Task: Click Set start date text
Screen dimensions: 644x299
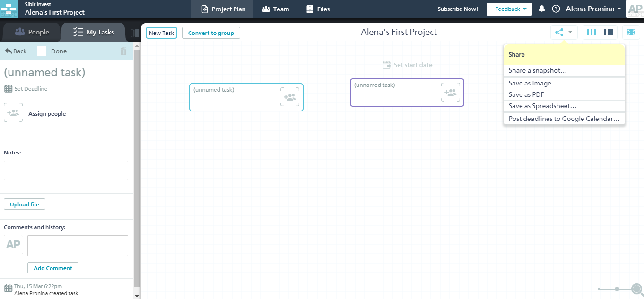Action: 413,65
